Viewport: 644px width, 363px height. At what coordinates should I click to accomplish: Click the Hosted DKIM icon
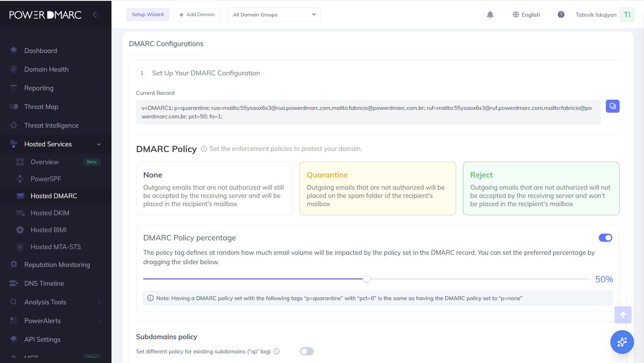pyautogui.click(x=20, y=213)
